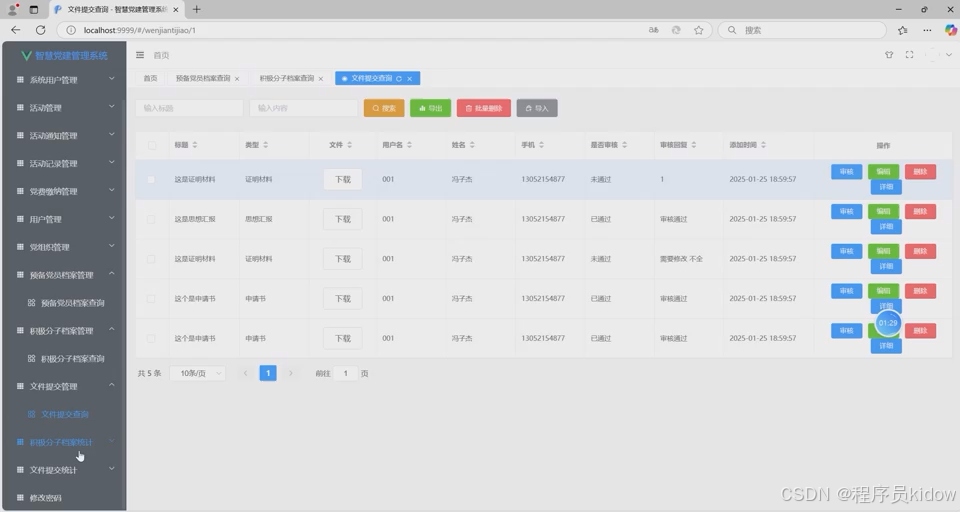Open the Copilot icon in the browser toolbar

[x=950, y=30]
